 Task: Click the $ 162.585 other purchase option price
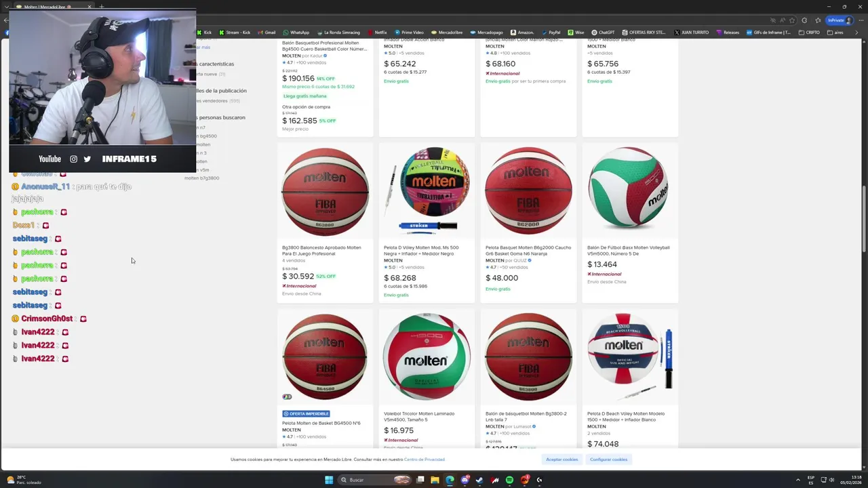coord(300,121)
